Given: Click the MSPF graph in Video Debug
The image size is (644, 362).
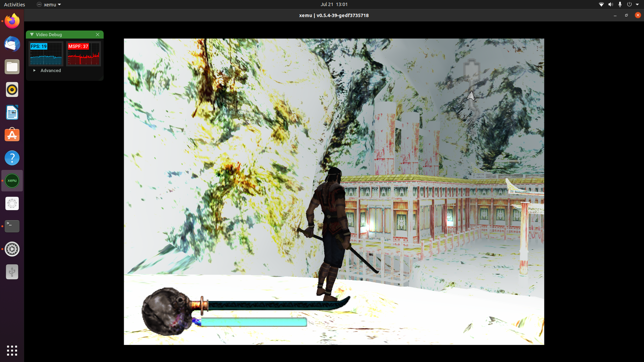Looking at the screenshot, I should (x=83, y=54).
